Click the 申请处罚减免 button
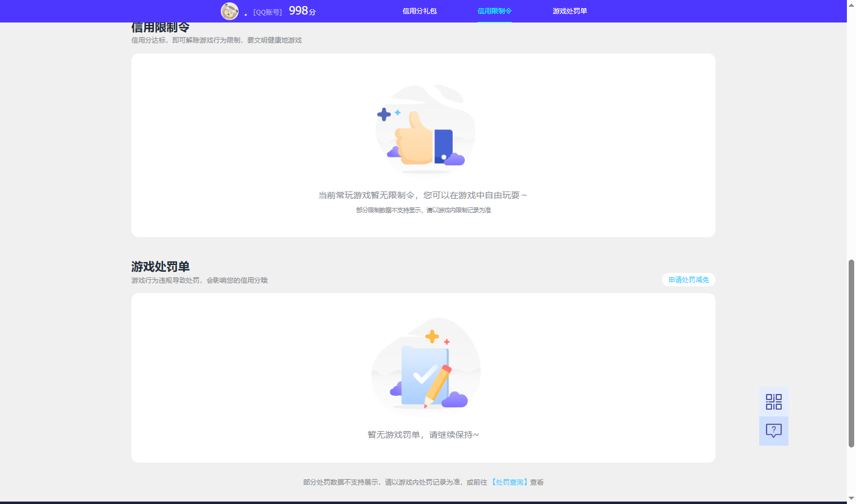Viewport: 856px width, 504px height. (689, 280)
